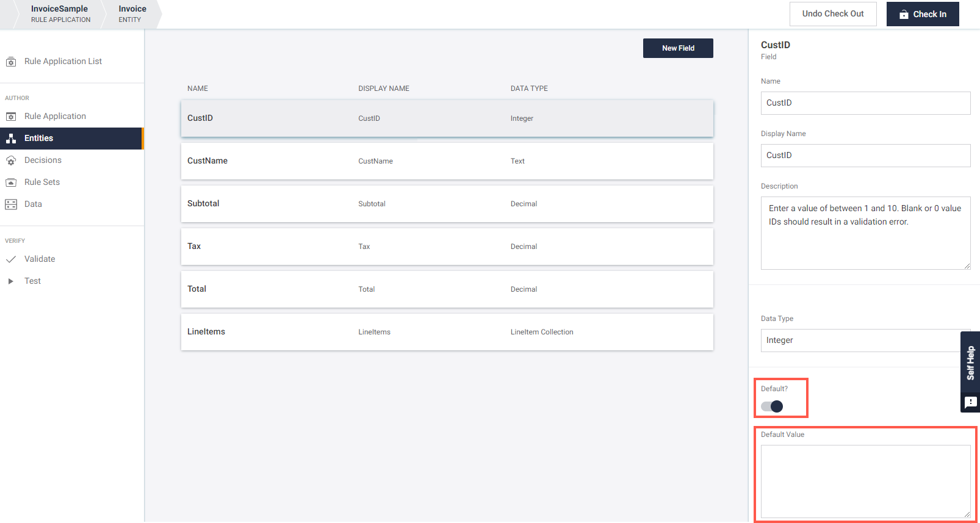Click the Decisions icon in sidebar
This screenshot has height=523, width=980.
[x=11, y=161]
